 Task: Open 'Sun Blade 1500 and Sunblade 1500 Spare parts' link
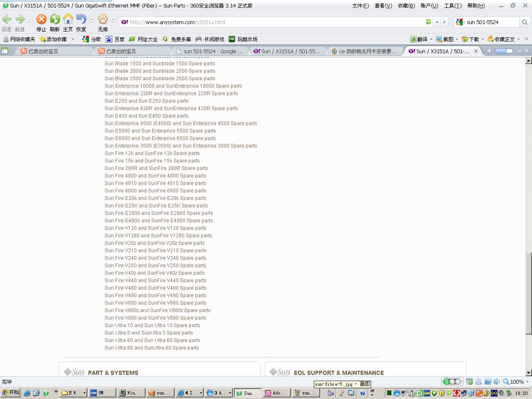pos(160,64)
